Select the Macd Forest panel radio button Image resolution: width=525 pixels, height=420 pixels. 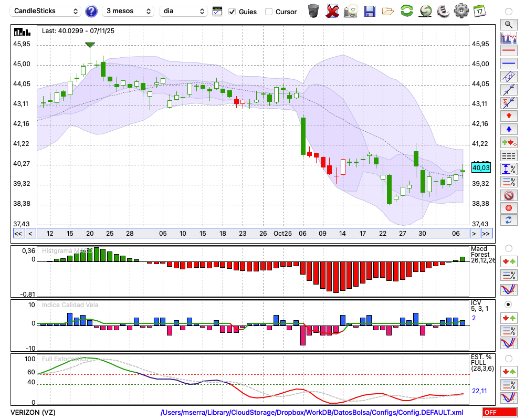508,248
